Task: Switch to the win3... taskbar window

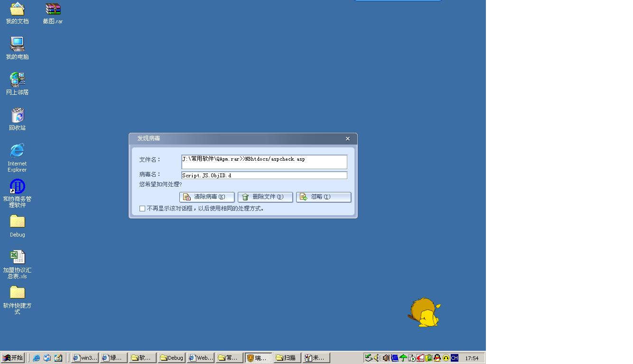Action: pos(85,358)
